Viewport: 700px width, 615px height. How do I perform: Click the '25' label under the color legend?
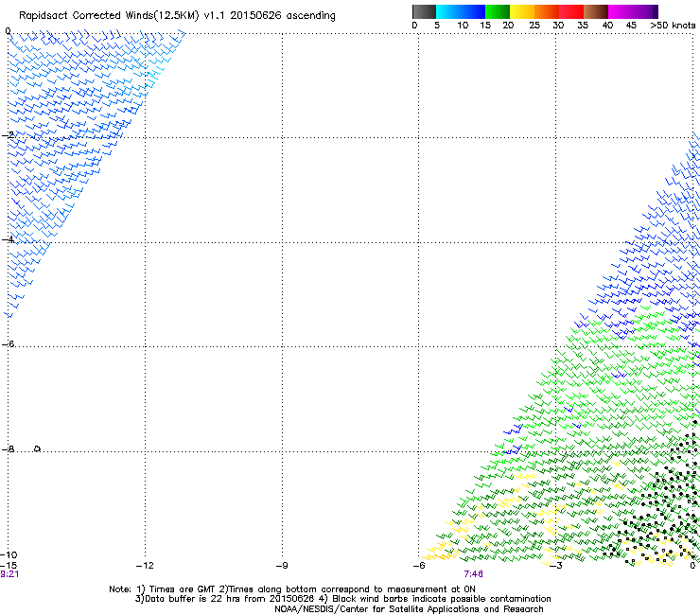[534, 26]
